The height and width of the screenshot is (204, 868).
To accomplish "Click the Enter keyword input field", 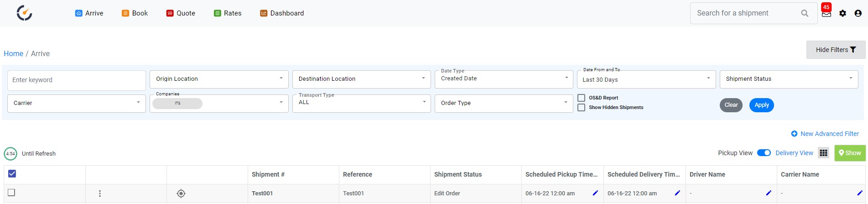I will (x=77, y=80).
